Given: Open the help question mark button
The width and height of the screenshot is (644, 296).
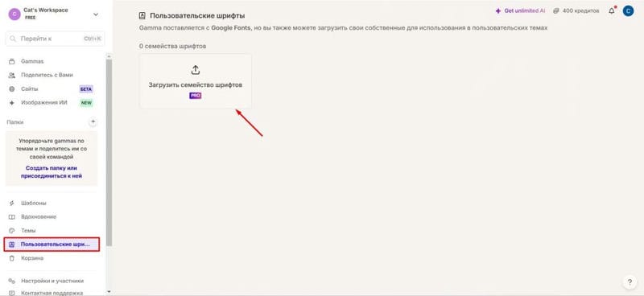Looking at the screenshot, I should coord(630,282).
